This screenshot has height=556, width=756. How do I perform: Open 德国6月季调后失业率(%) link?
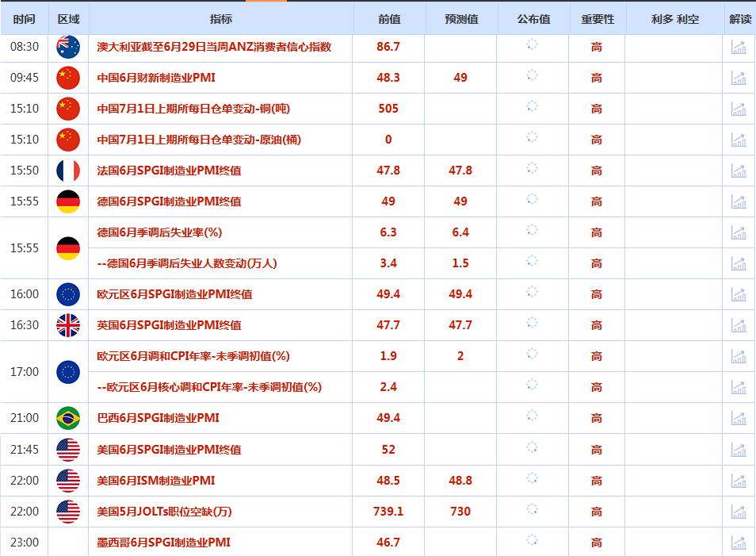pyautogui.click(x=159, y=232)
